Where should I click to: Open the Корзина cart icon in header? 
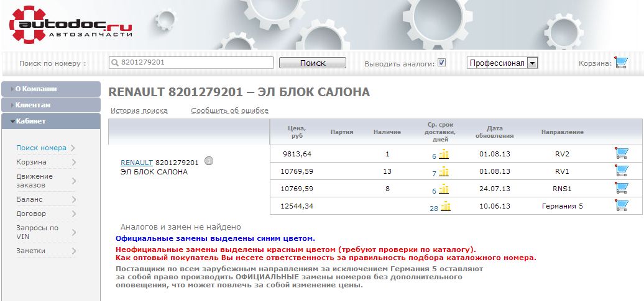tap(620, 63)
